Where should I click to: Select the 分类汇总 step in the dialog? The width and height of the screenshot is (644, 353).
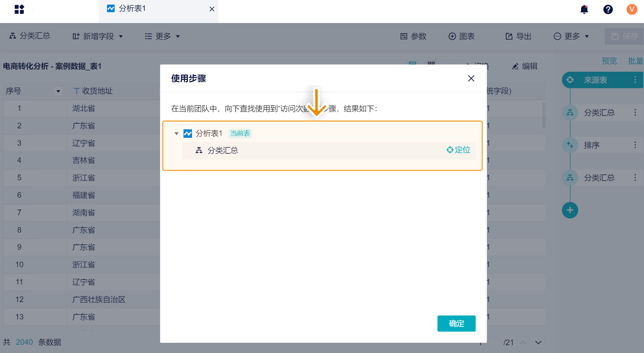click(328, 150)
